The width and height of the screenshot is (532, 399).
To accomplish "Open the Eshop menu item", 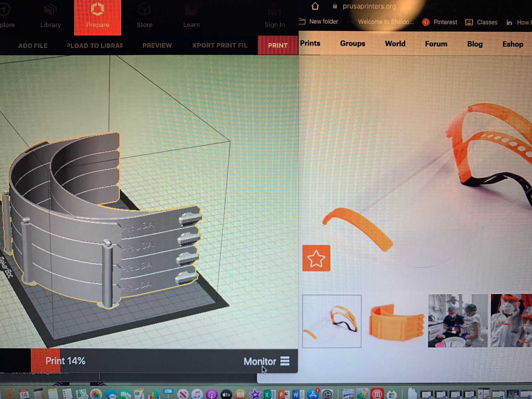I will click(512, 44).
